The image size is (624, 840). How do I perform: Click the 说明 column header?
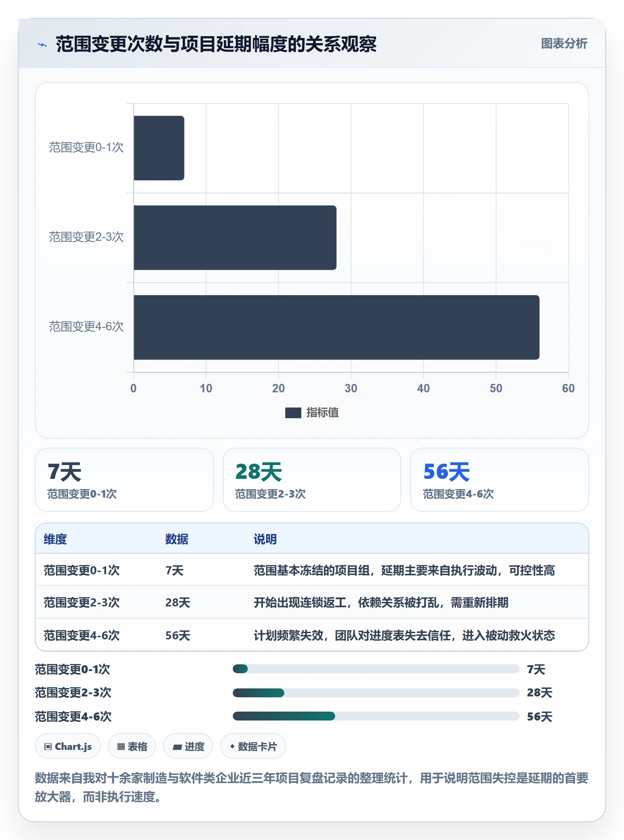(x=265, y=539)
